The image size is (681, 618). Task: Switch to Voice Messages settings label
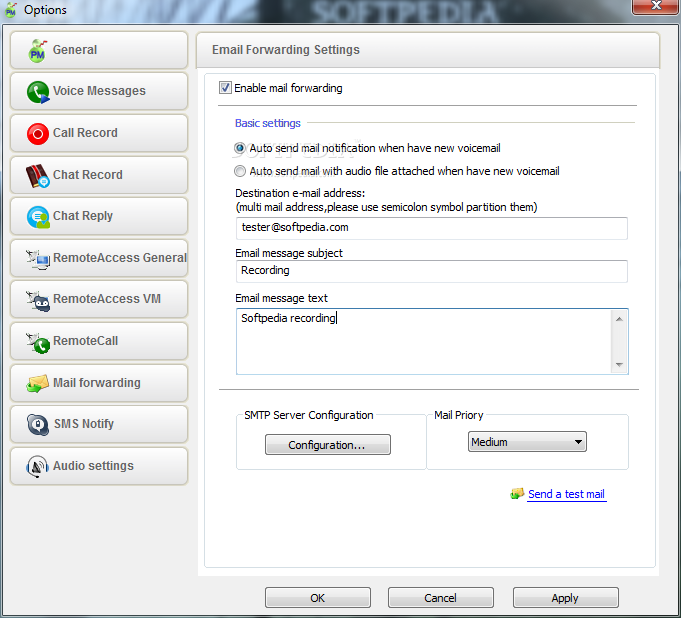pyautogui.click(x=99, y=91)
